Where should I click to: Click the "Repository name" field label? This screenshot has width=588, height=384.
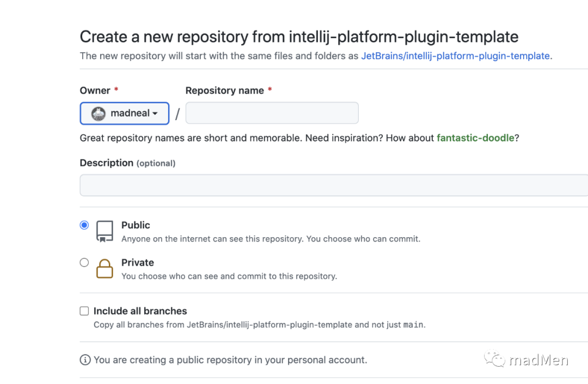[x=225, y=91]
